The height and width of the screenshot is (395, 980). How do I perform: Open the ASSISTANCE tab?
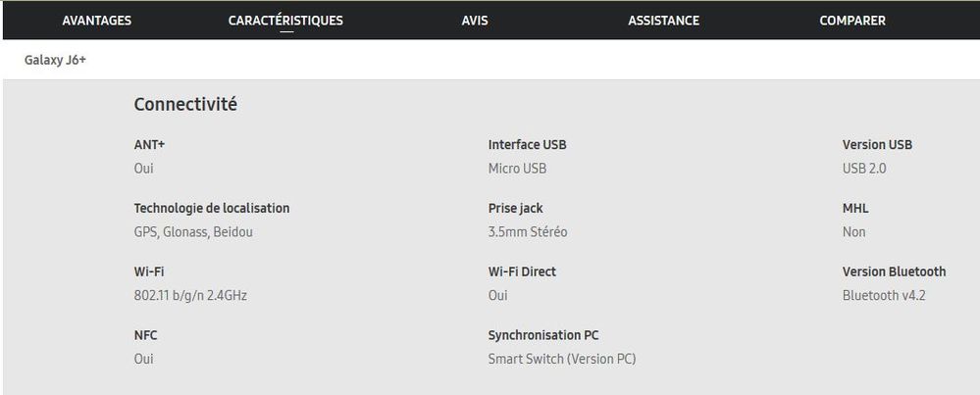click(663, 21)
